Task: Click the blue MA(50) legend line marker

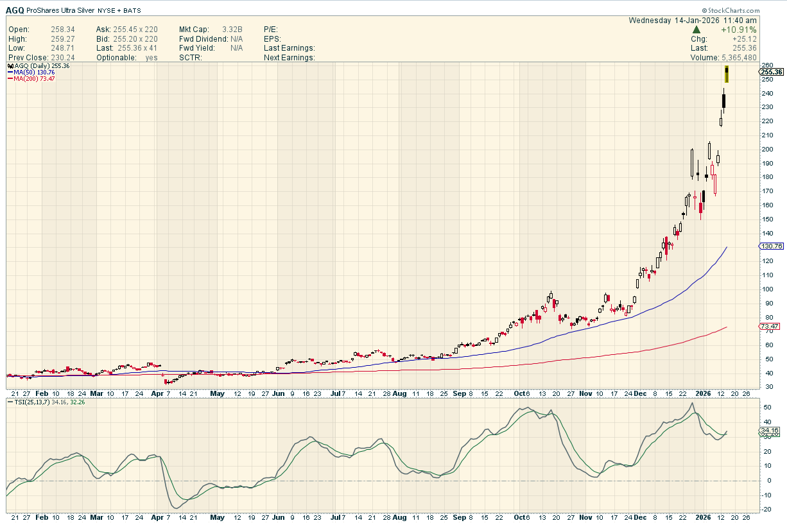Action: [x=10, y=73]
